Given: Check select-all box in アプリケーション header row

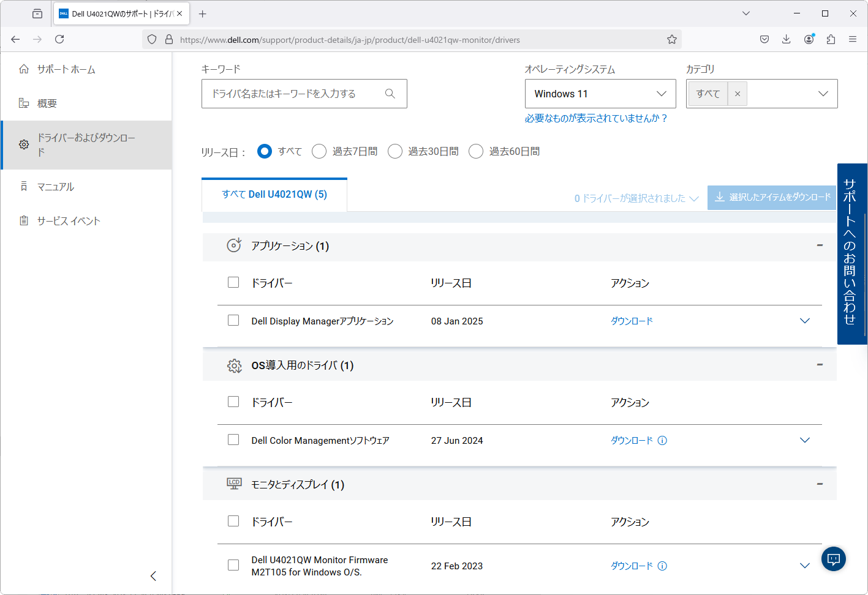Looking at the screenshot, I should pos(233,282).
